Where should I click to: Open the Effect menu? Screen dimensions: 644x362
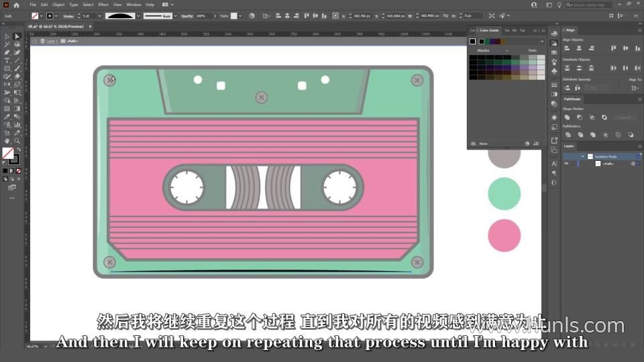(103, 5)
